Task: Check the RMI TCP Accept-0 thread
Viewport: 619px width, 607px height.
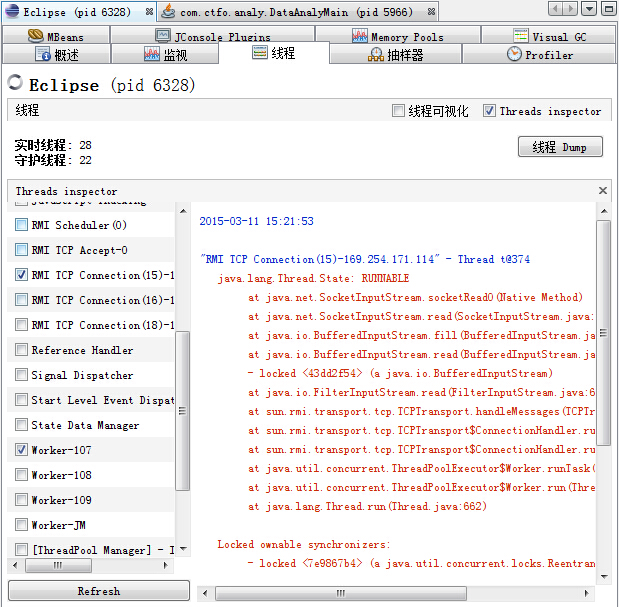Action: click(21, 249)
